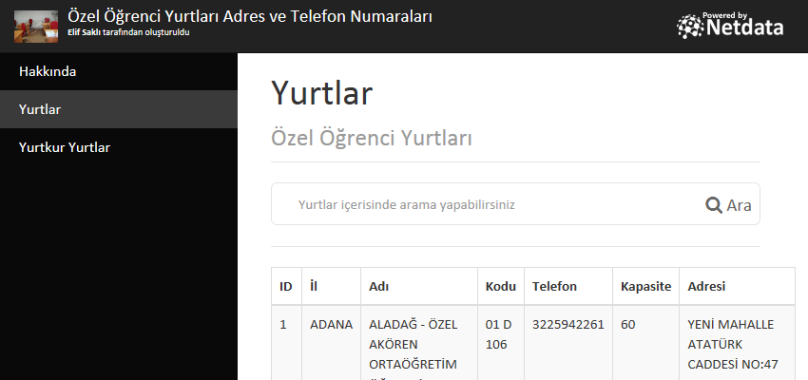Click the ID column header

pos(287,286)
